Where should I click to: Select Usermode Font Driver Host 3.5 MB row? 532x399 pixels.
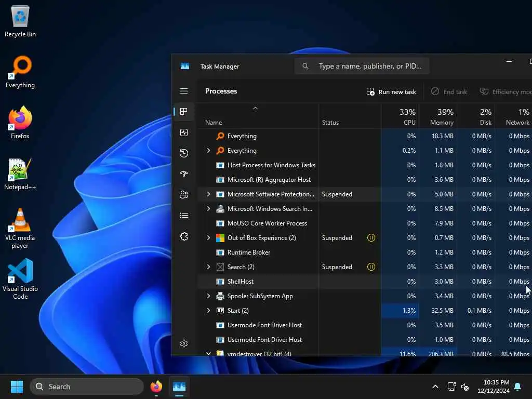[x=364, y=325]
